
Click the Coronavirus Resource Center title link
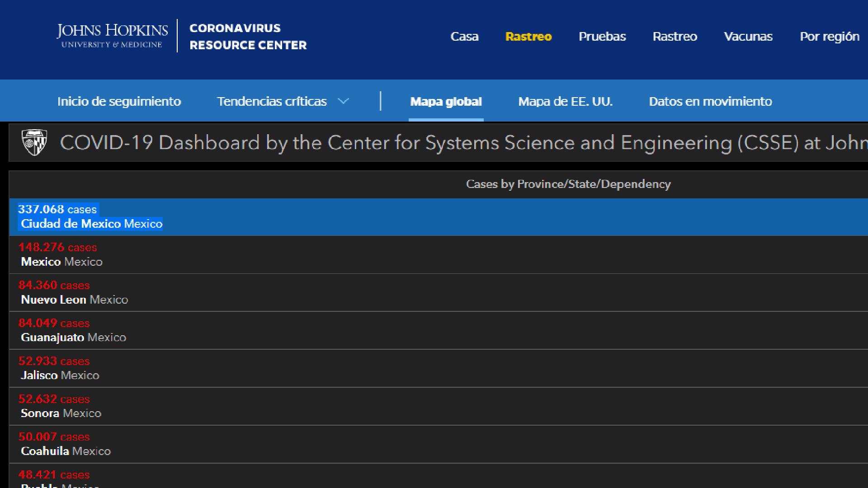pos(248,36)
